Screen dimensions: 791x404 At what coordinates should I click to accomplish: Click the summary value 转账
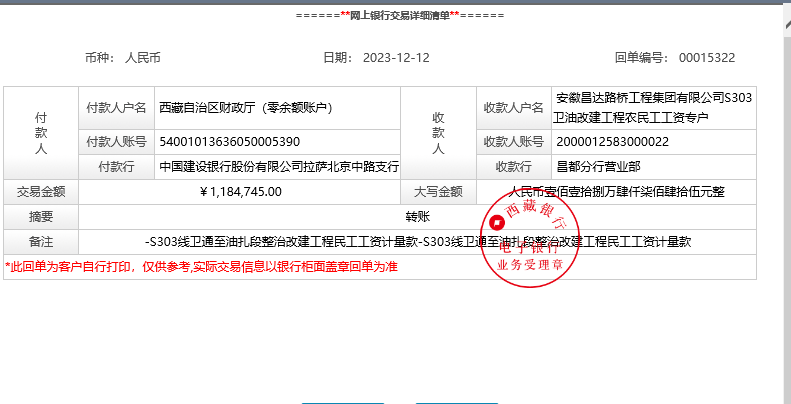[417, 216]
